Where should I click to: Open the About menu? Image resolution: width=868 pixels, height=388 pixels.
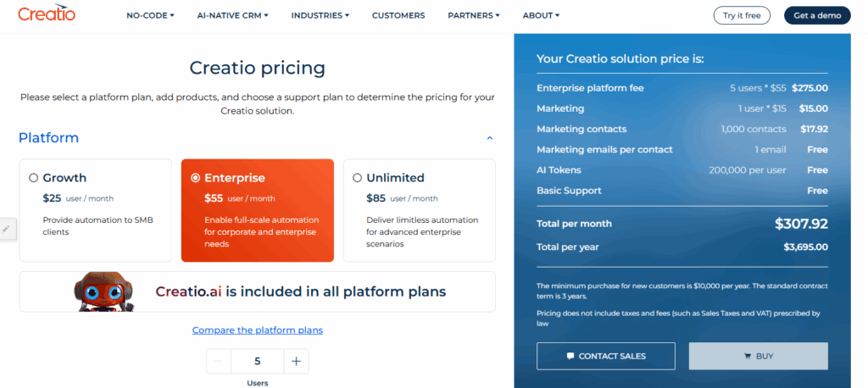(x=541, y=15)
